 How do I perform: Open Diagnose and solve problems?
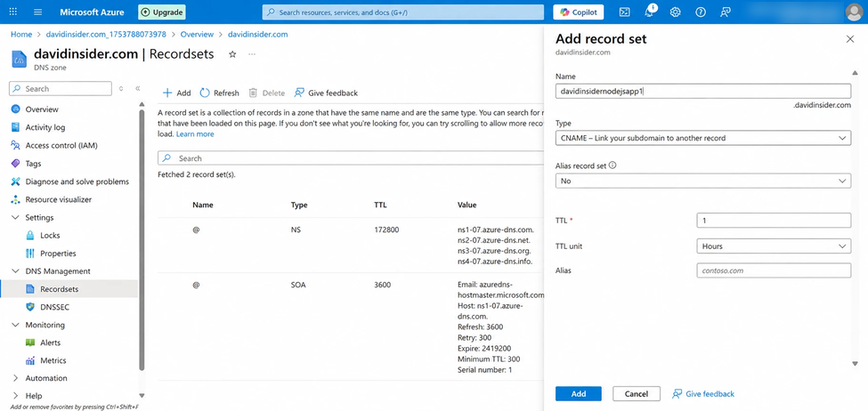pos(77,181)
